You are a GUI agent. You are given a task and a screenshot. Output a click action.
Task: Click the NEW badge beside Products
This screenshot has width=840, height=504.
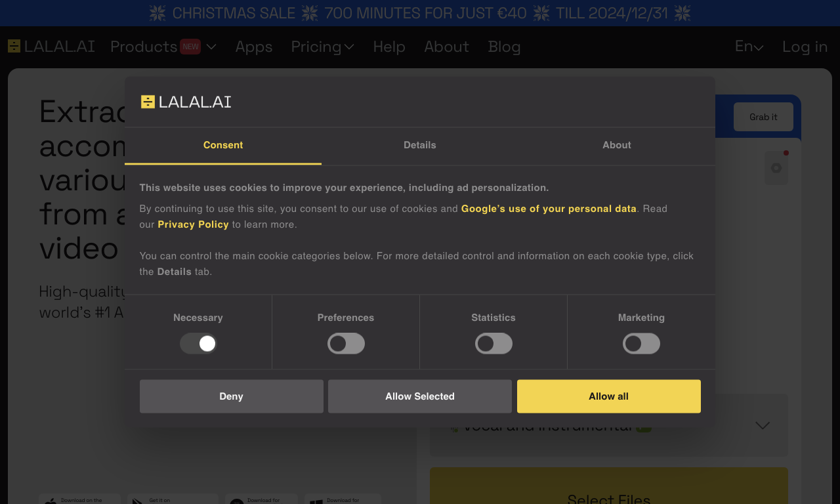coord(190,47)
